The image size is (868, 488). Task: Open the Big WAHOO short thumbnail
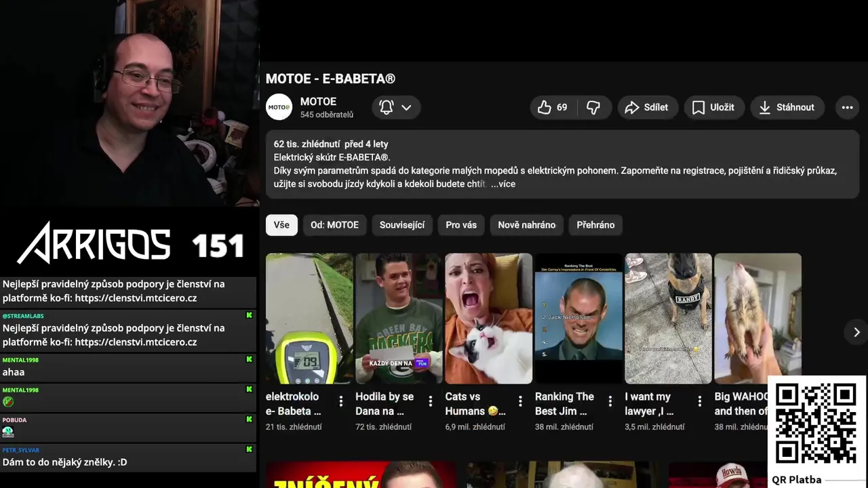click(757, 319)
